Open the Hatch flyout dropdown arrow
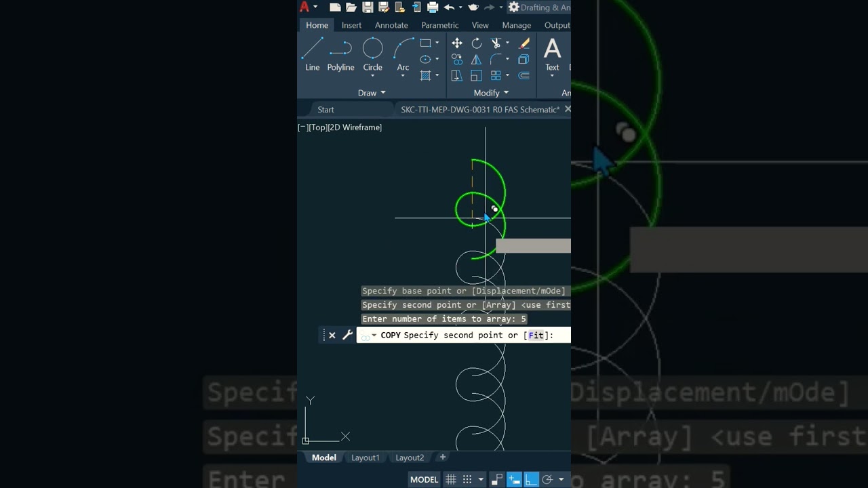868x488 pixels. pyautogui.click(x=437, y=75)
